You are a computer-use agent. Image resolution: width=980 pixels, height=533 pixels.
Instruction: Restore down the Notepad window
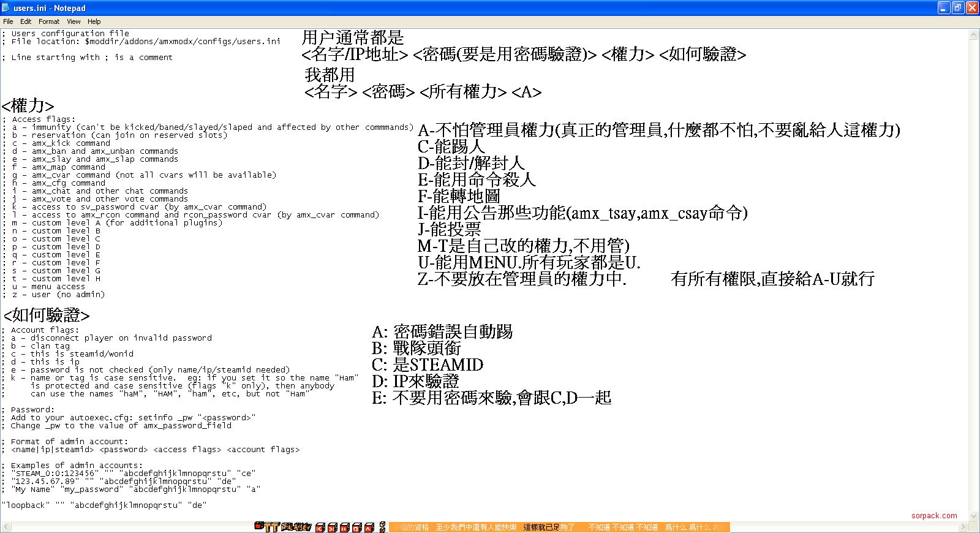(x=958, y=8)
